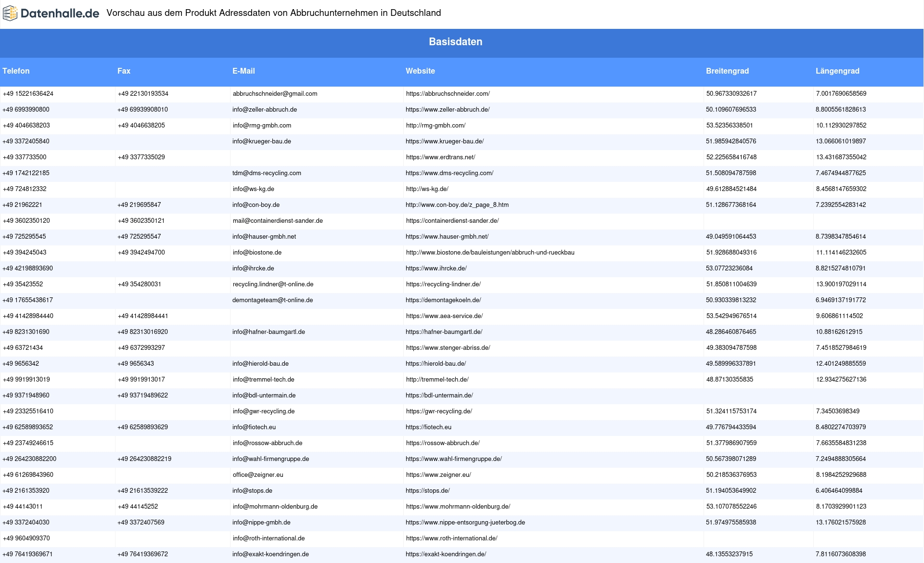
Task: Click fax number +49 69939908010
Action: coord(142,110)
